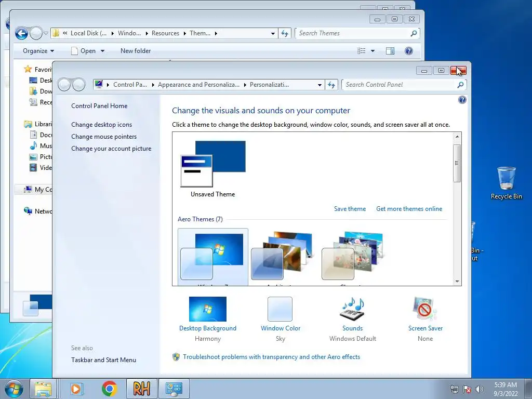Open Control Panel address bar history dropdown
This screenshot has height=399, width=532.
(x=320, y=85)
